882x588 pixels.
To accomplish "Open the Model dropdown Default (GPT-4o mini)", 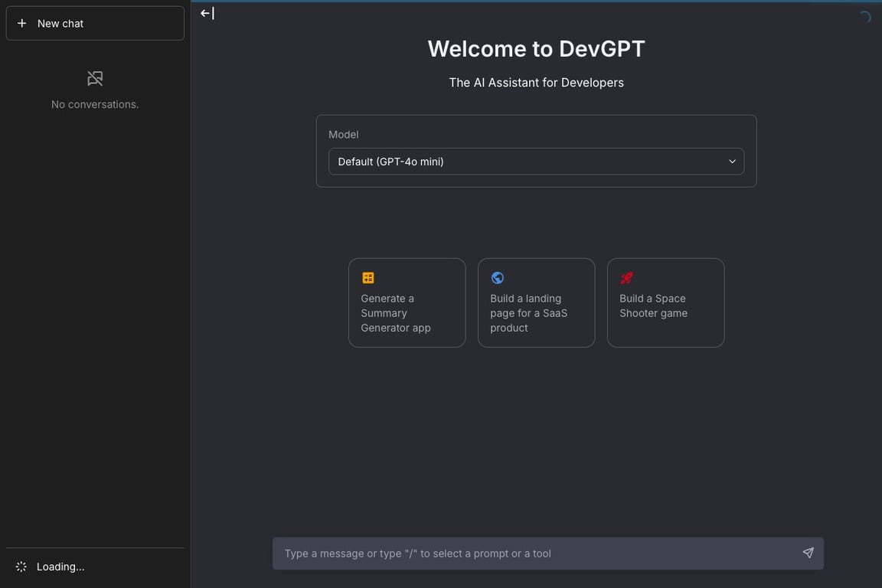I will point(536,162).
